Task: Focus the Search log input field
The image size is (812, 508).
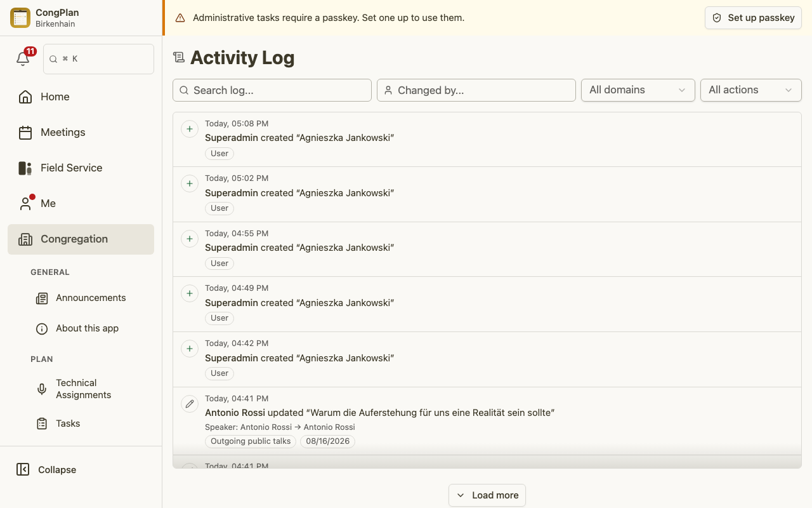Action: tap(272, 90)
